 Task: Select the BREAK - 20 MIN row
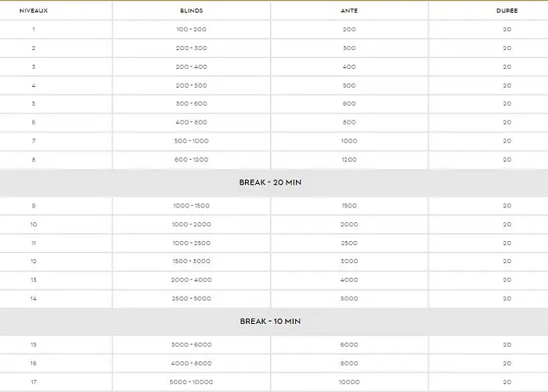(x=270, y=182)
